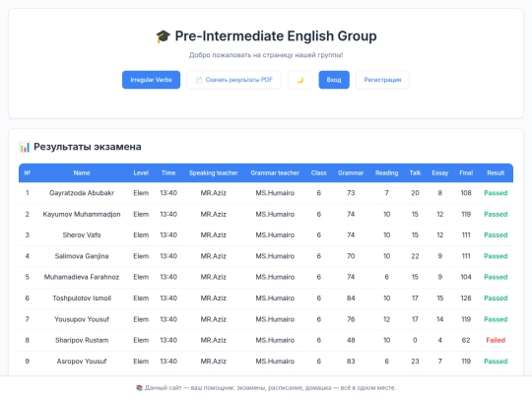Click final score 62 for Sharipov Rustam
Viewport: 532px width, 399px height.
click(466, 340)
